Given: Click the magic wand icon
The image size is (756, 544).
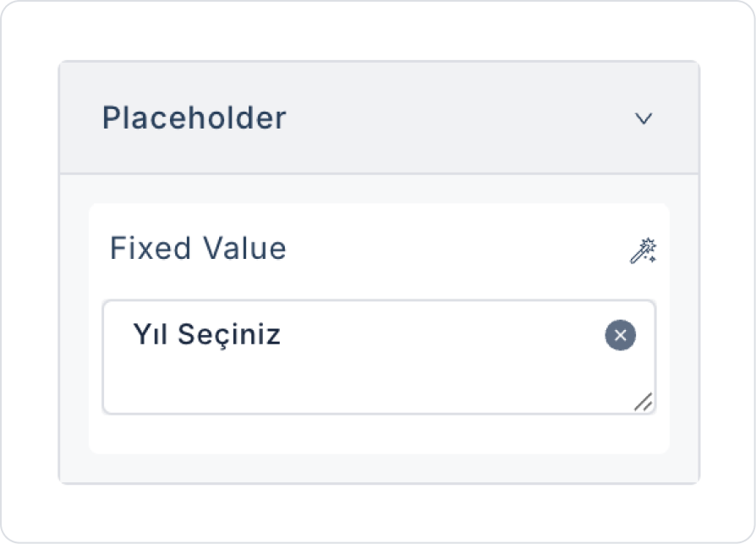Looking at the screenshot, I should [x=644, y=250].
